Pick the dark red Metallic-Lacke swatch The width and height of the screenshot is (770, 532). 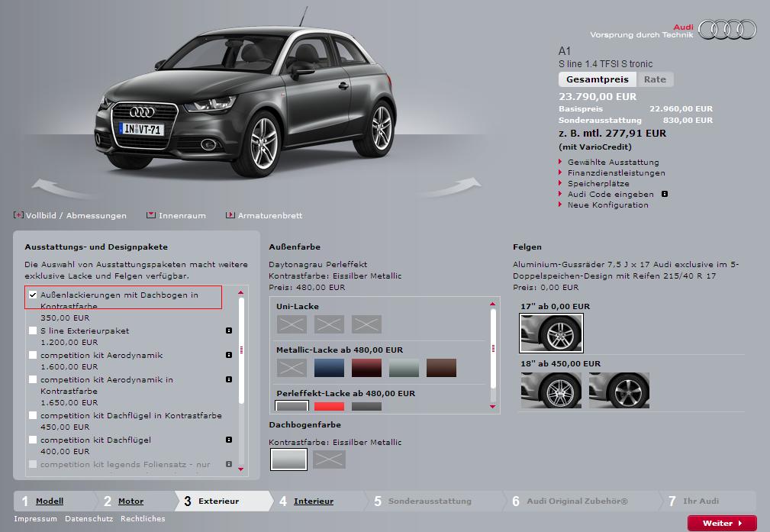366,367
